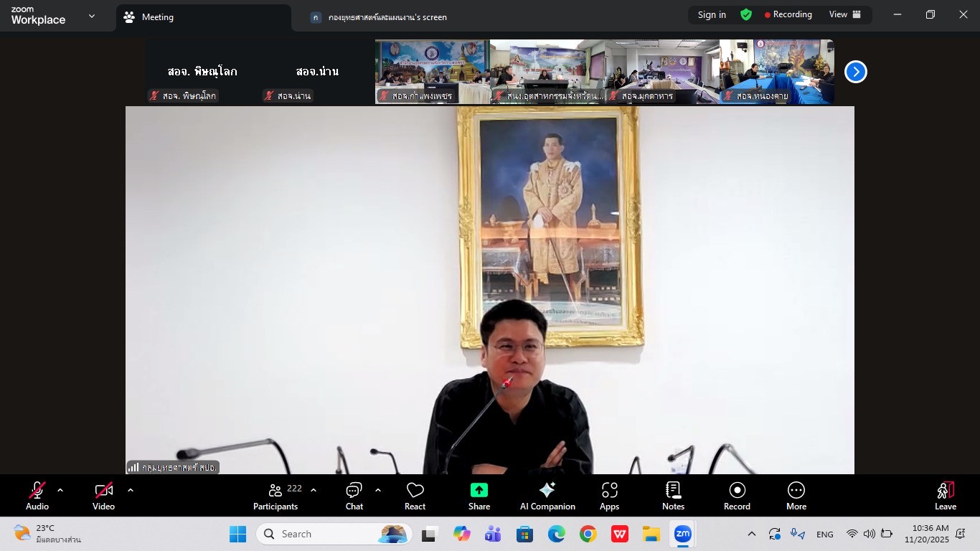Switch to the shared screen tab
980x551 pixels.
(x=387, y=17)
